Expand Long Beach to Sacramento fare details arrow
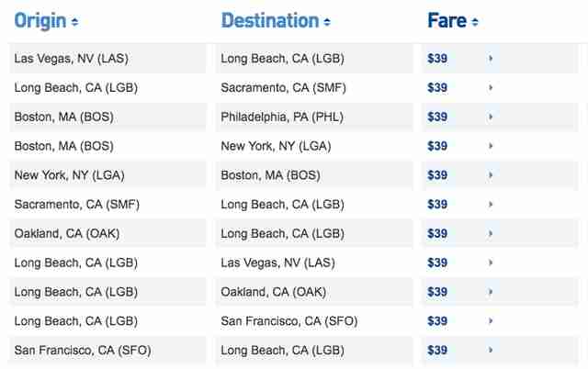The image size is (588, 369). (x=490, y=88)
